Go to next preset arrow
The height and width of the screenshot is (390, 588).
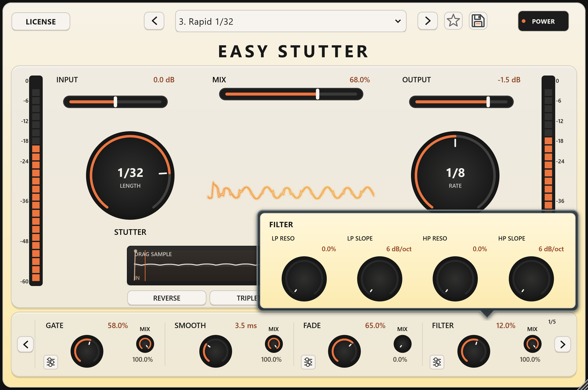(x=428, y=21)
